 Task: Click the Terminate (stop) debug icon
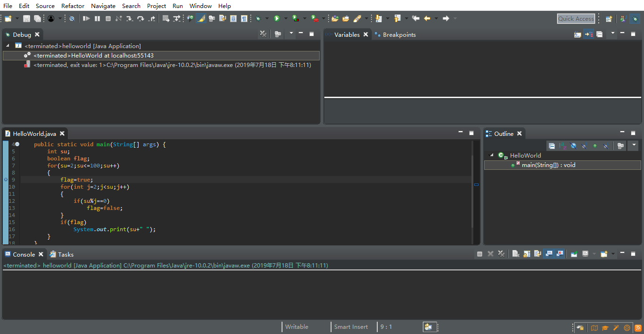108,18
